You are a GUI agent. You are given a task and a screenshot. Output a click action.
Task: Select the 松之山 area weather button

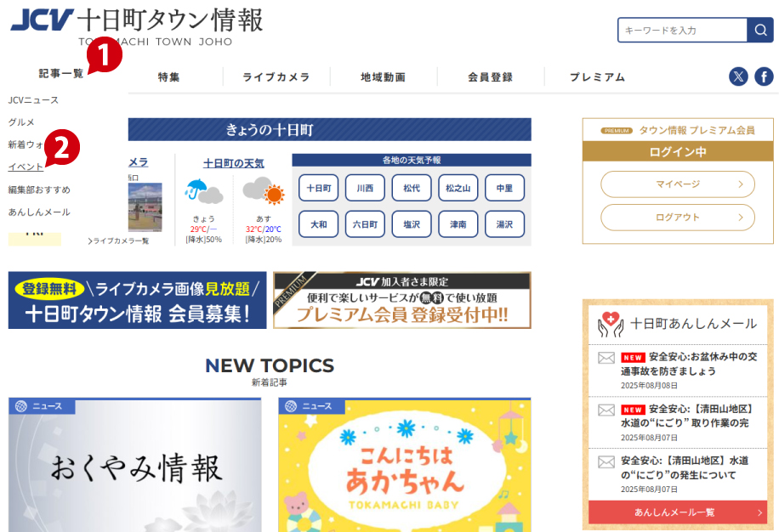[x=458, y=188]
